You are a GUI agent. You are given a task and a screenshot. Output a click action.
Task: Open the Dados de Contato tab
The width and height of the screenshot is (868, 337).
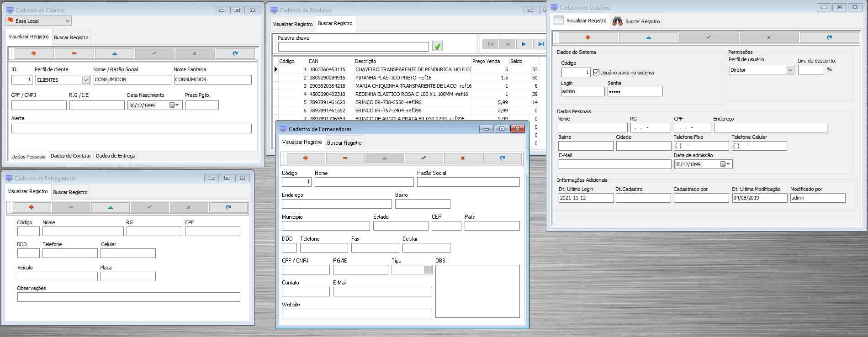tap(71, 156)
